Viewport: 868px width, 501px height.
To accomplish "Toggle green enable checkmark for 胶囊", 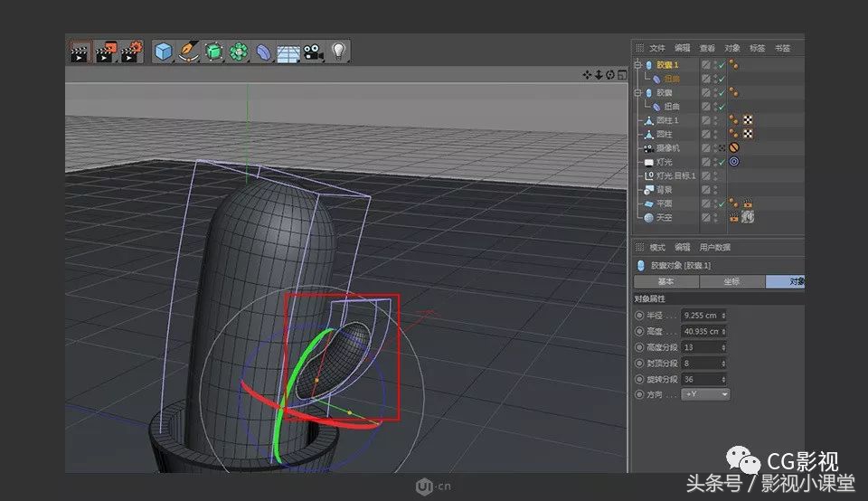I will (722, 92).
